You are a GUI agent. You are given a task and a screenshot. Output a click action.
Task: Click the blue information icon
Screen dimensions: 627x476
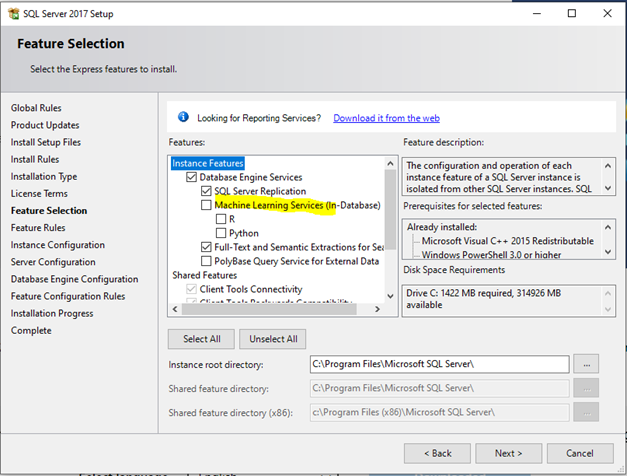(x=183, y=118)
